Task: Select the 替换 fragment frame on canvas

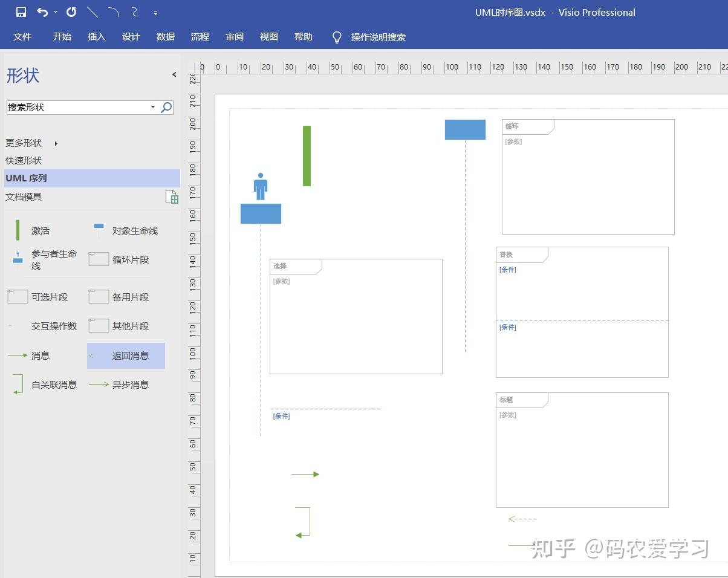Action: [x=582, y=312]
